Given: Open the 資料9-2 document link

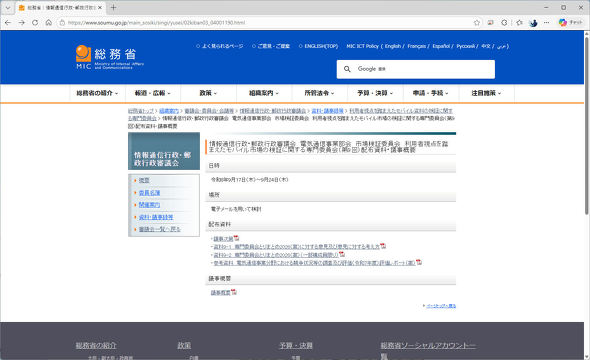Looking at the screenshot, I should click(276, 255).
